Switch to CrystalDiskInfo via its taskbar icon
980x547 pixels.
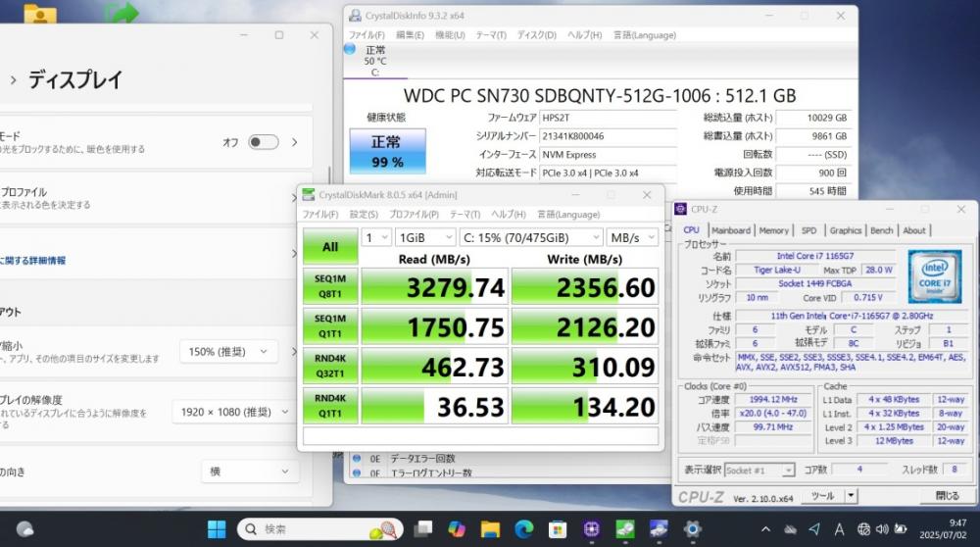659,529
